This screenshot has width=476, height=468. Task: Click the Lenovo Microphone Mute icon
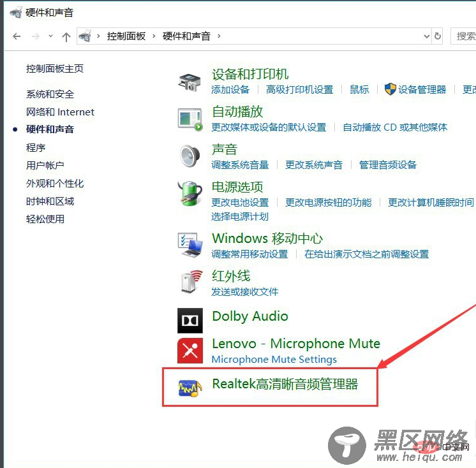190,351
